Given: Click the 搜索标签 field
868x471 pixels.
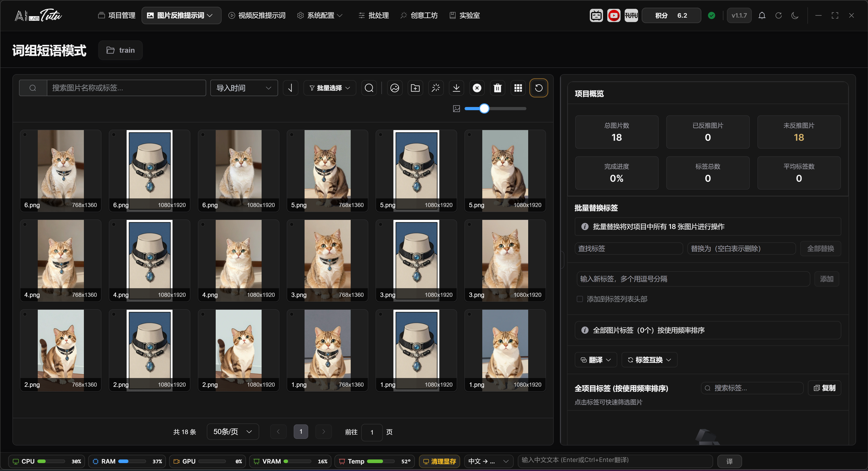Looking at the screenshot, I should tap(752, 388).
